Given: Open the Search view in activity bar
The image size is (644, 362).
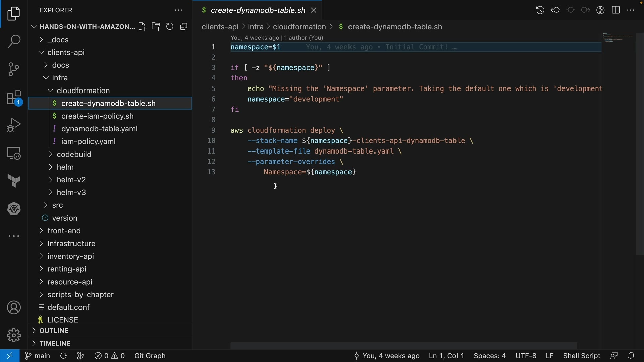Looking at the screenshot, I should pos(14,42).
